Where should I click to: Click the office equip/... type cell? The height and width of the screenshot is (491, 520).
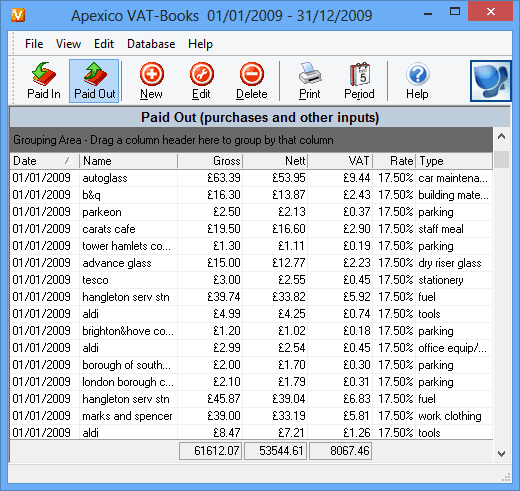coord(454,348)
